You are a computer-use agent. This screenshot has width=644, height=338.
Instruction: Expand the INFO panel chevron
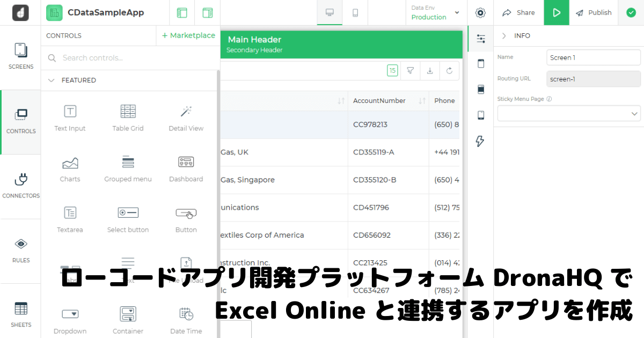pos(504,36)
